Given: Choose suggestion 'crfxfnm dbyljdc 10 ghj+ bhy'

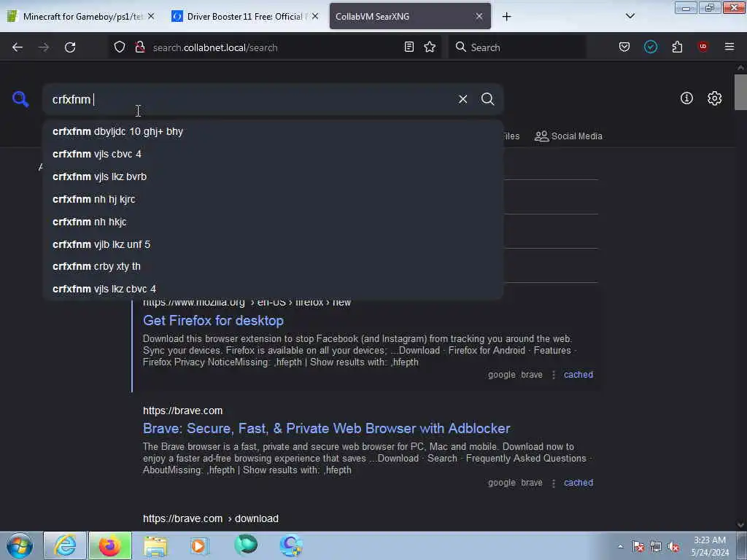Looking at the screenshot, I should (x=273, y=131).
